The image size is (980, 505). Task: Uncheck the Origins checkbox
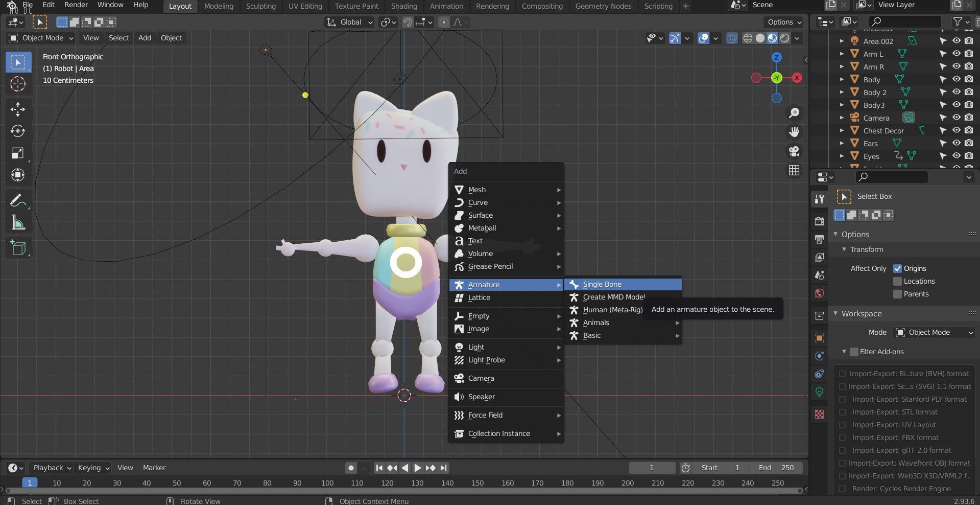[897, 268]
